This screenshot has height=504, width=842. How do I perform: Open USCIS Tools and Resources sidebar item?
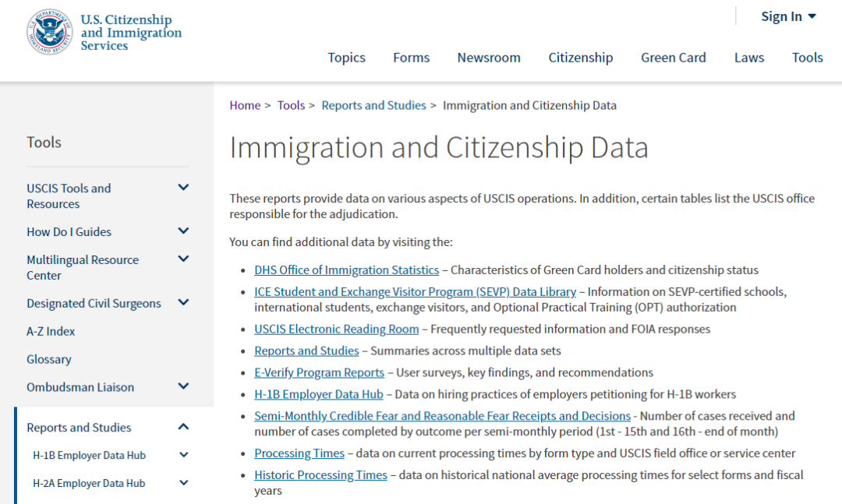69,196
